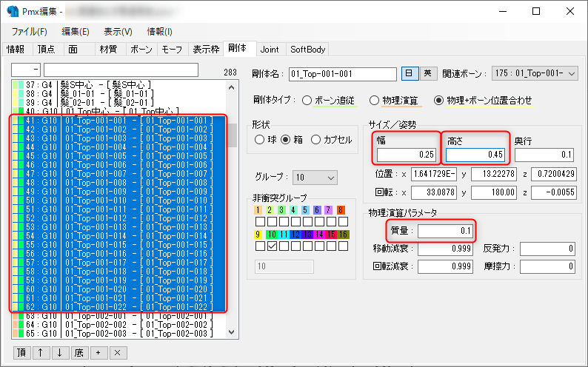
Task: Click the plus add rigid body button
Action: tap(98, 353)
